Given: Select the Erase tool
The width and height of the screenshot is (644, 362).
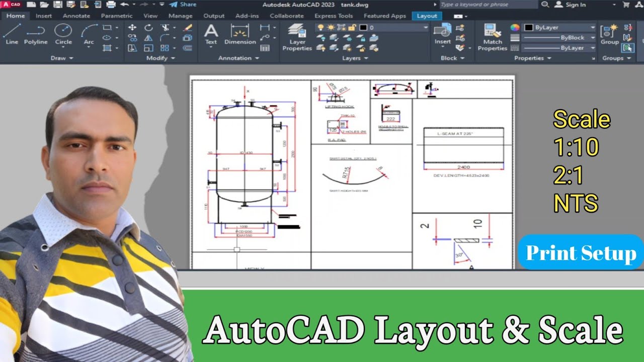Looking at the screenshot, I should click(188, 28).
